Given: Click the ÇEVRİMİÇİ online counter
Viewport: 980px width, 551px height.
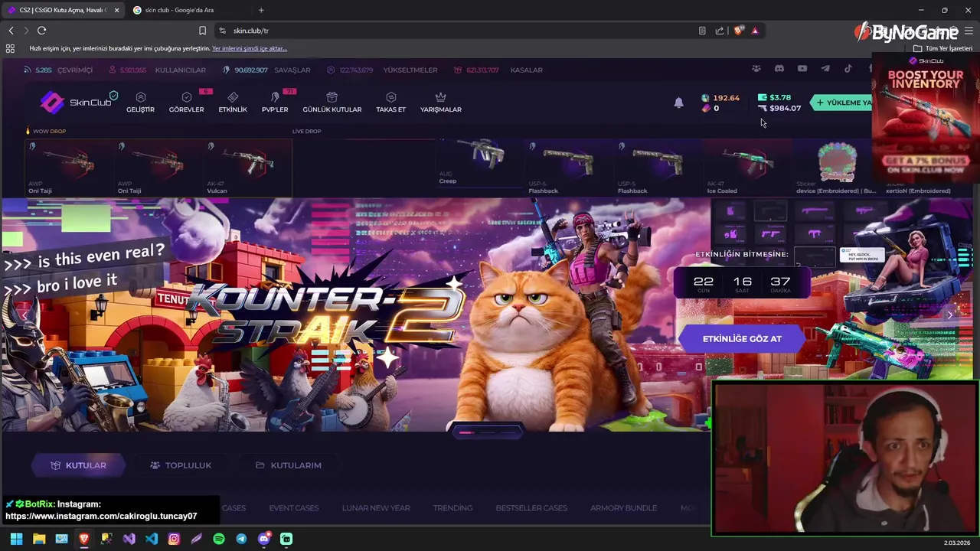Looking at the screenshot, I should click(58, 70).
